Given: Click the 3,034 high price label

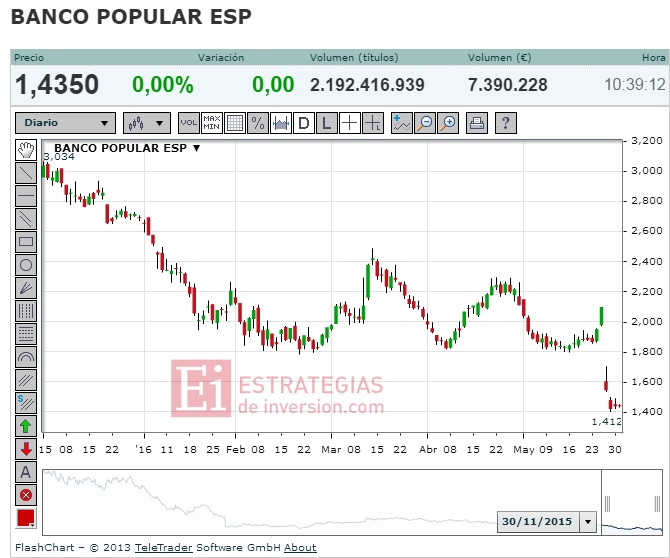Looking at the screenshot, I should pos(59,157).
